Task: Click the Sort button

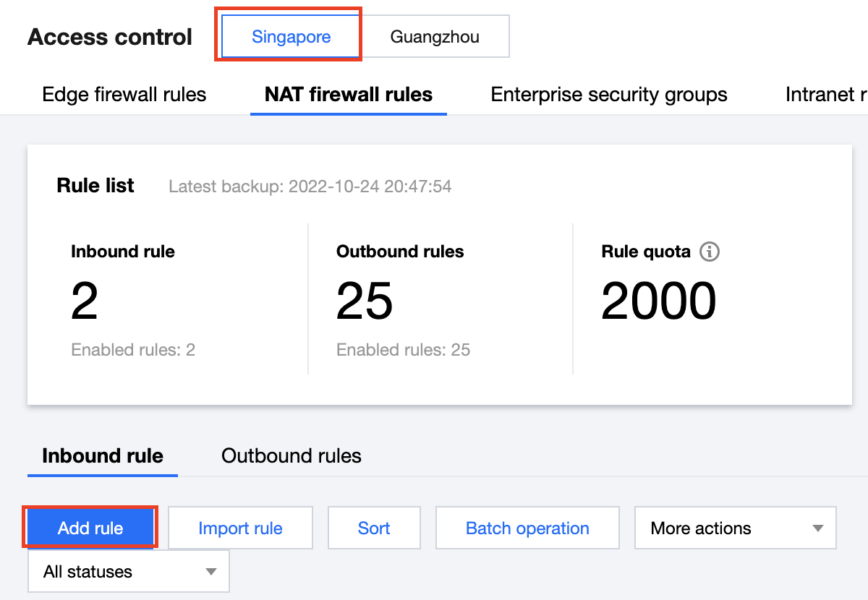Action: click(374, 528)
